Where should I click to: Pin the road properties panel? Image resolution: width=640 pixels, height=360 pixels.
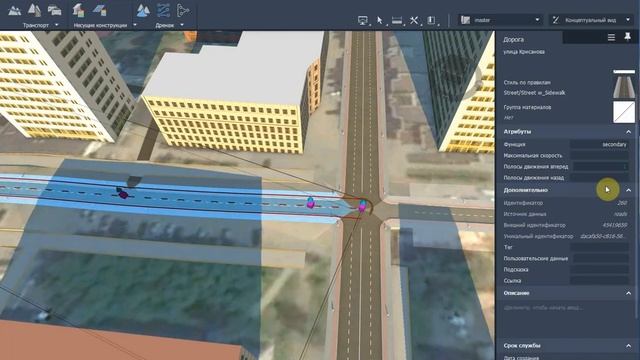coord(628,37)
